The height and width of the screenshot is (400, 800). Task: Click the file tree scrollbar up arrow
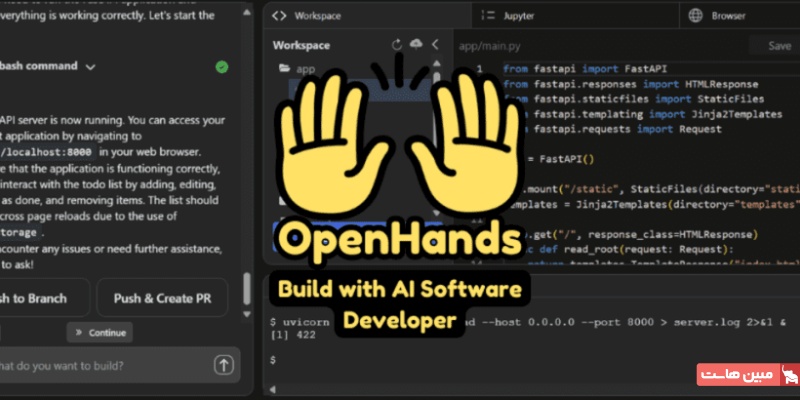coord(437,63)
